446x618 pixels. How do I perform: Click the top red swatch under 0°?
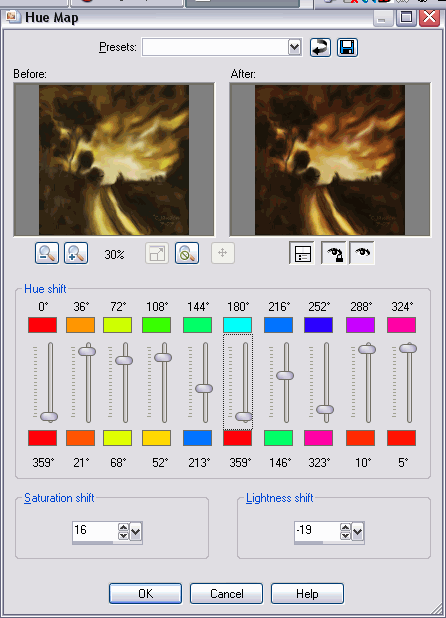pos(43,325)
